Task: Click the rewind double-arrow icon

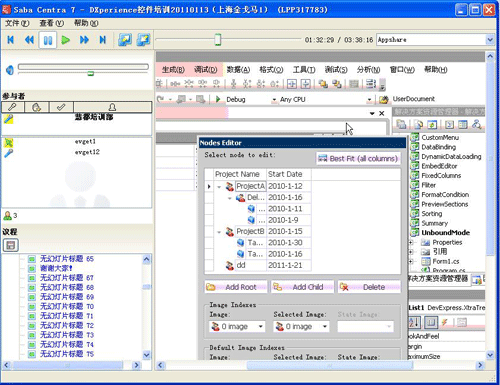Action: click(29, 40)
